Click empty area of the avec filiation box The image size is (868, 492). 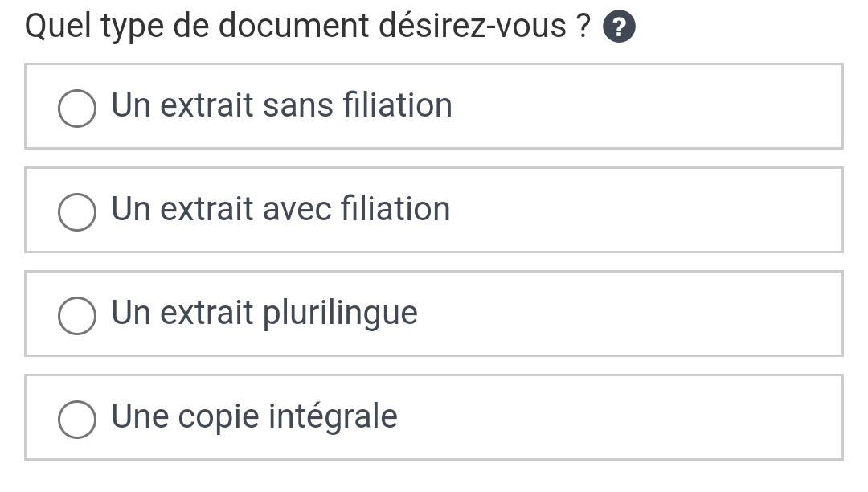[x=648, y=210]
